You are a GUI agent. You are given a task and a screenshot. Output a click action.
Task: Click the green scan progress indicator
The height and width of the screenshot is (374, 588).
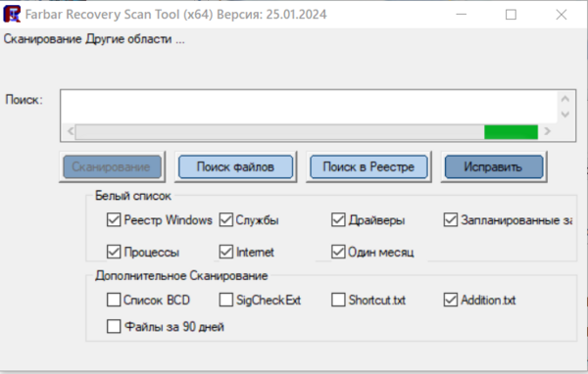[512, 132]
